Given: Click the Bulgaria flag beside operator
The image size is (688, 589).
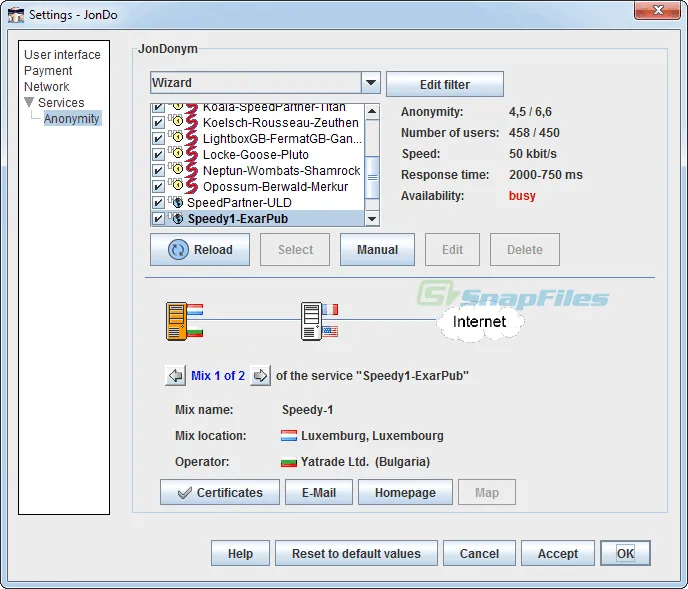Looking at the screenshot, I should tap(289, 462).
